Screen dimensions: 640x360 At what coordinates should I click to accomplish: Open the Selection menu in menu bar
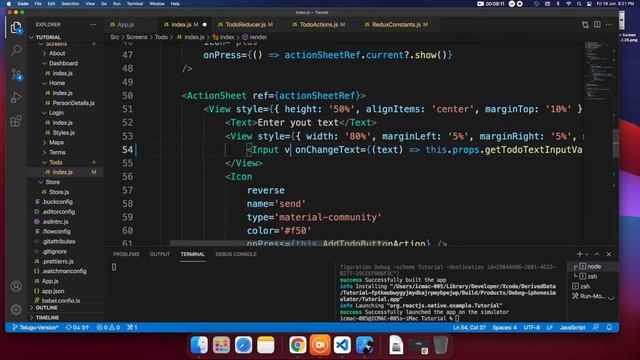point(70,4)
